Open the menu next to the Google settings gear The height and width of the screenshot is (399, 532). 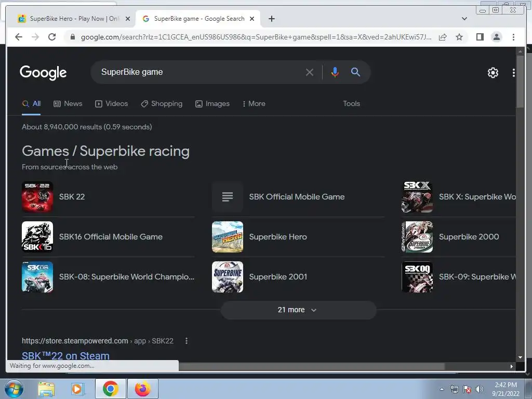coord(513,73)
